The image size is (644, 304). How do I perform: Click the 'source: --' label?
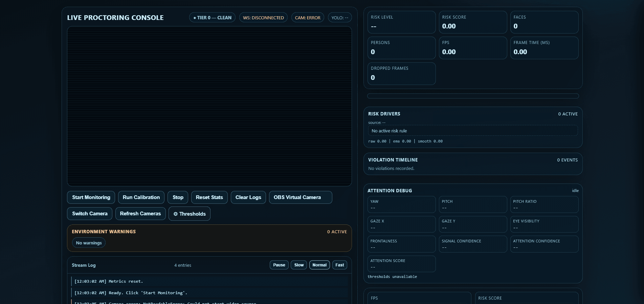tap(377, 123)
